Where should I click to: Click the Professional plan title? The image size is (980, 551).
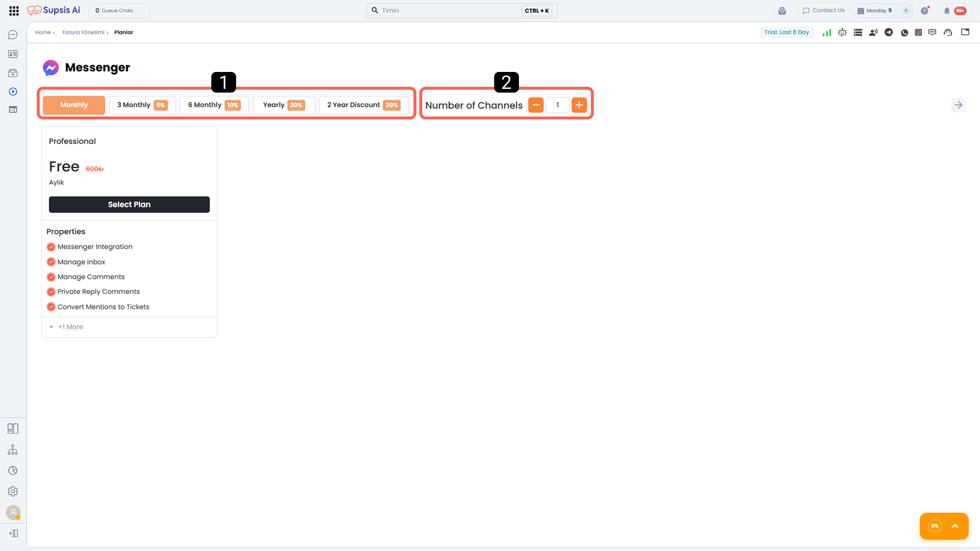click(x=72, y=141)
